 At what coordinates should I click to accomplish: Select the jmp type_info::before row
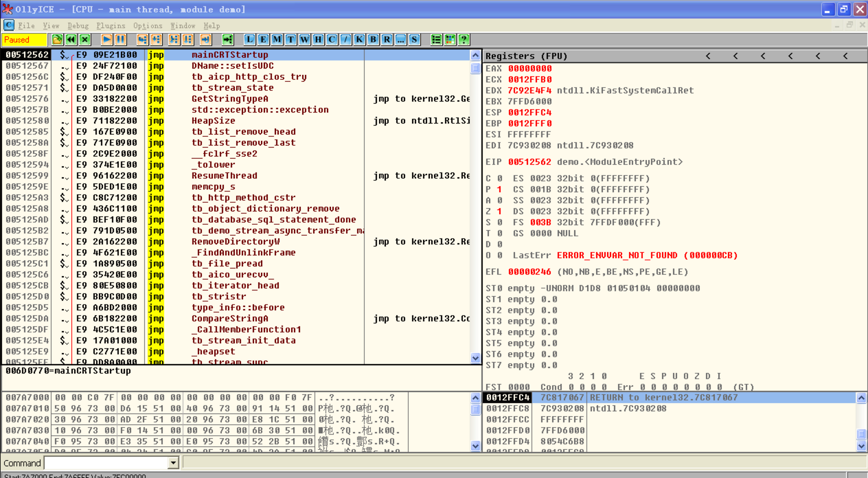pos(236,307)
